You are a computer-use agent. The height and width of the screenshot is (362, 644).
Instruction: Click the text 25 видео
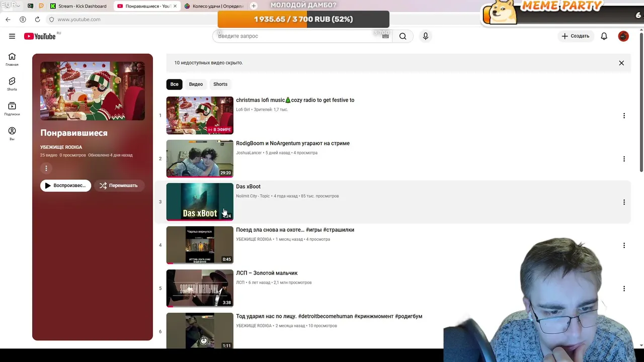coord(49,155)
